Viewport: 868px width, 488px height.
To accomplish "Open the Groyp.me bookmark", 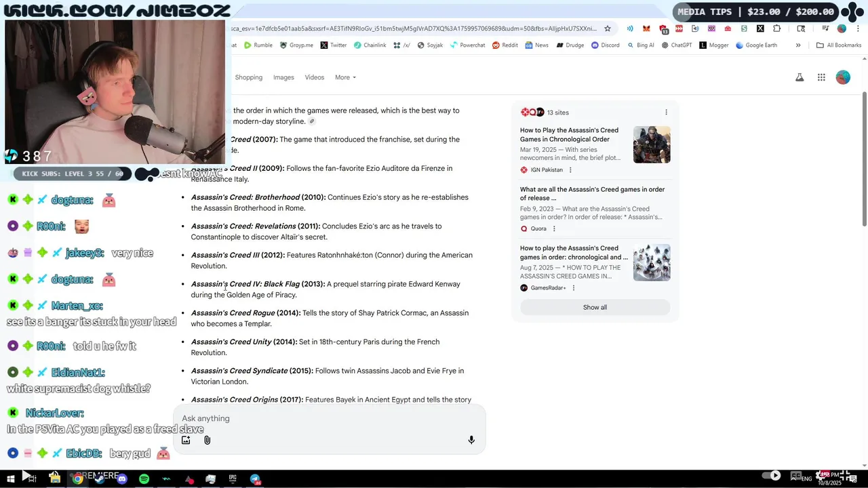I will click(x=296, y=45).
